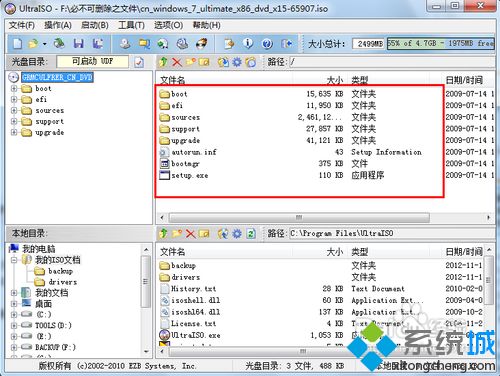Click the Open image file folder icon

(x=33, y=44)
